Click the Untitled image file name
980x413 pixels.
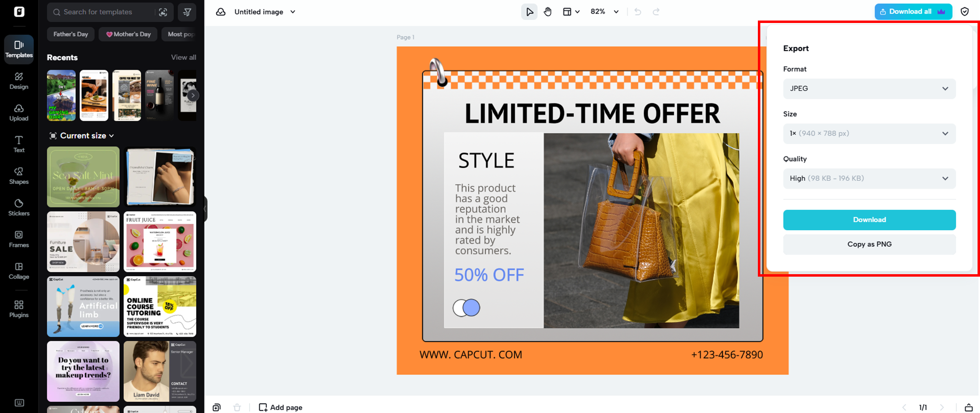pos(259,12)
